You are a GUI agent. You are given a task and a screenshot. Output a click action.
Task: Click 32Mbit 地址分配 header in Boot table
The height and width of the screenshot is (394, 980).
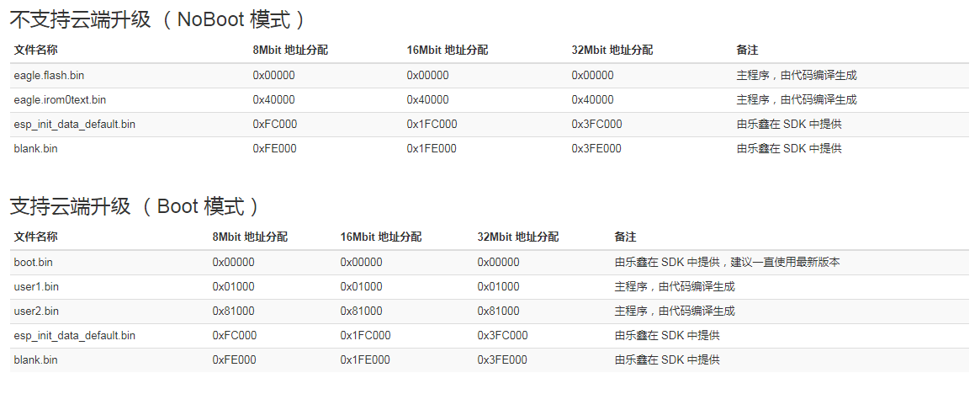(518, 237)
